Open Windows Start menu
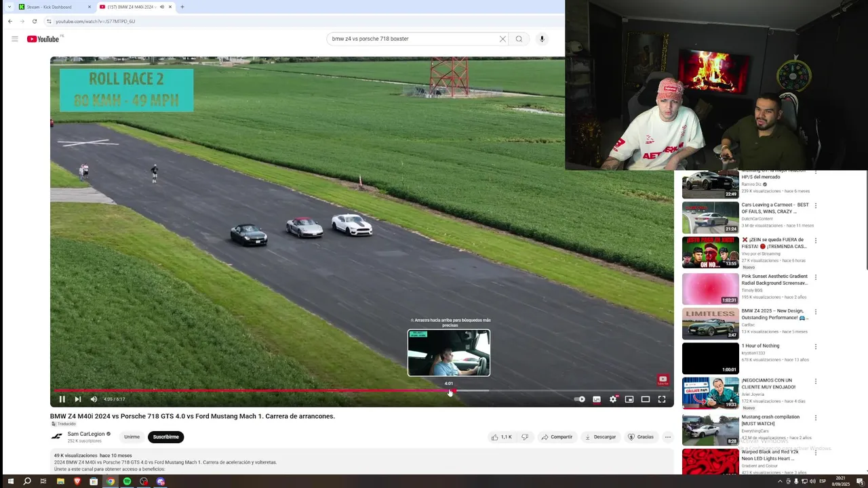Viewport: 868px width, 488px height. [x=10, y=481]
